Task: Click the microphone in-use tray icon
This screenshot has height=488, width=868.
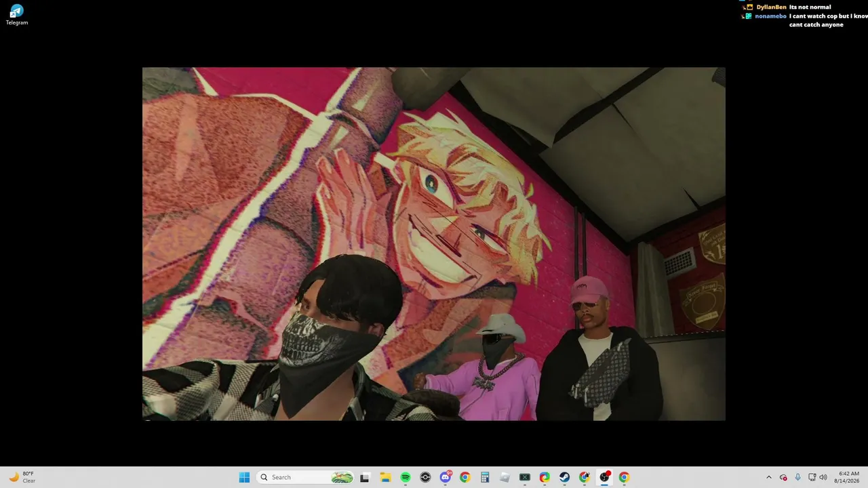Action: coord(797,477)
